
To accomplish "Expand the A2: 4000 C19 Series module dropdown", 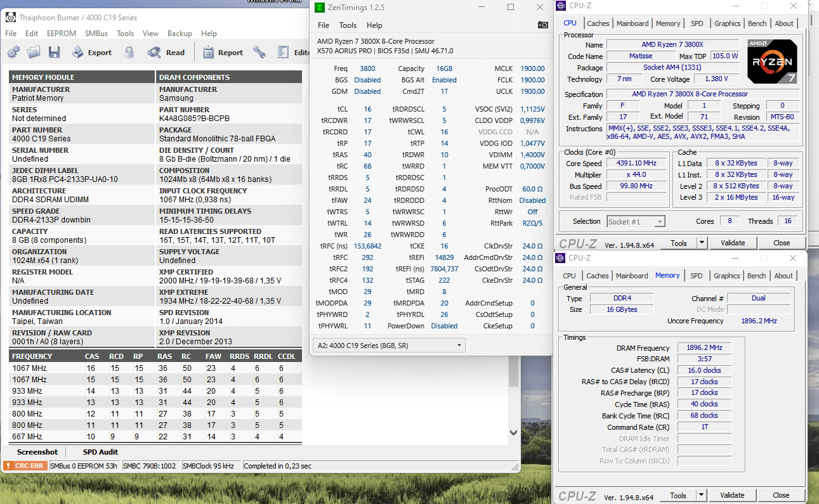I will tap(389, 346).
